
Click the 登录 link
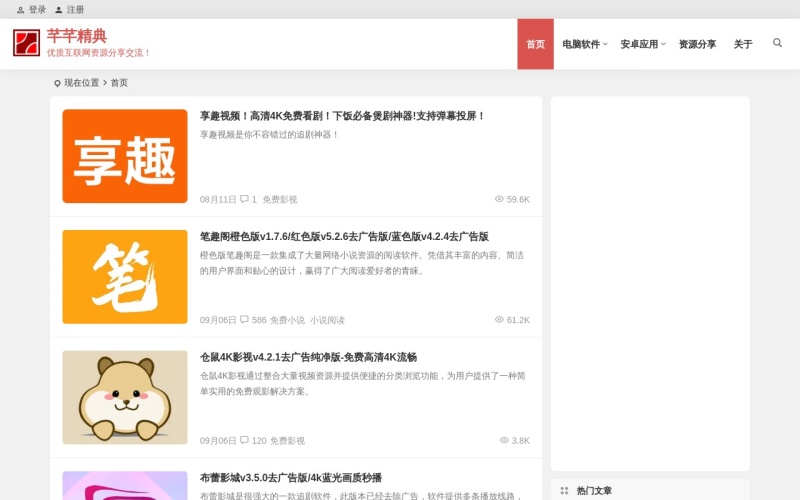click(37, 10)
